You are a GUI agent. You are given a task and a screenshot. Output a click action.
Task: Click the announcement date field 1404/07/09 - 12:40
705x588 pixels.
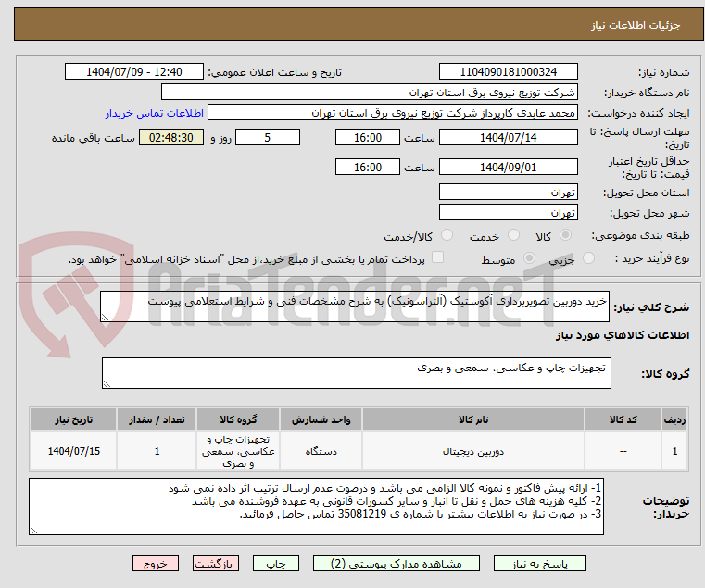pyautogui.click(x=134, y=72)
